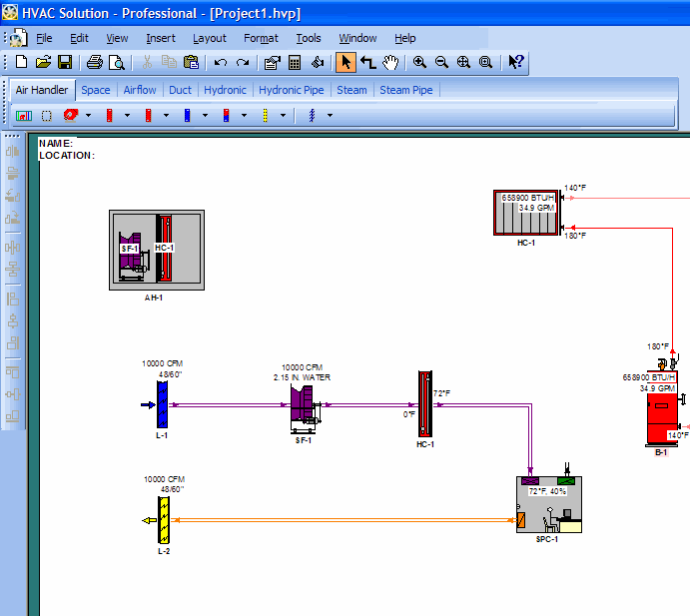
Task: Open the calculator tool icon
Action: [x=295, y=62]
